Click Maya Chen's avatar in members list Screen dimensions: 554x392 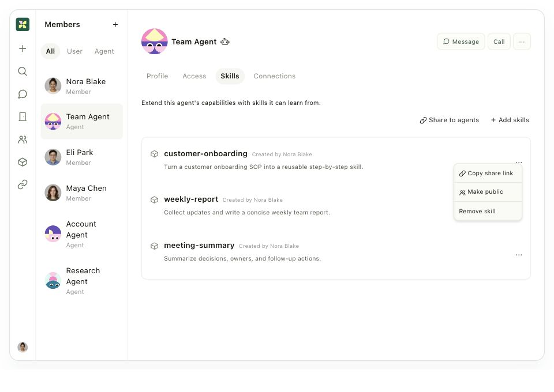53,193
